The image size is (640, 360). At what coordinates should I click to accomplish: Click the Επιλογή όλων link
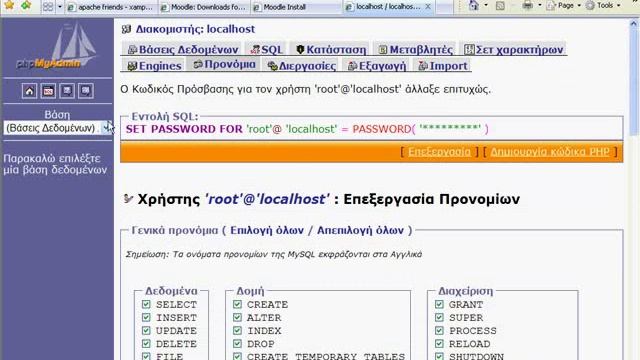pos(267,230)
